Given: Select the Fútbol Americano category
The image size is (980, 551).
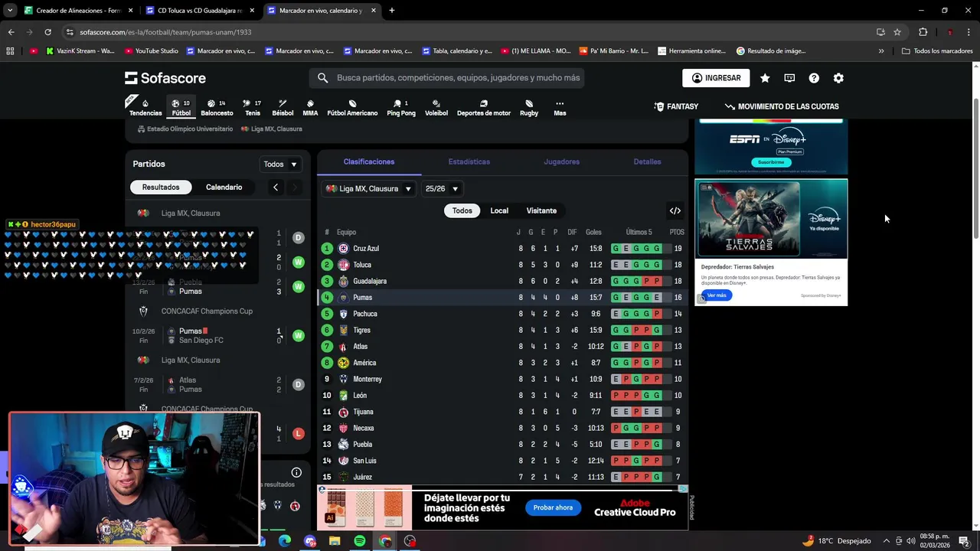Looking at the screenshot, I should click(x=352, y=108).
